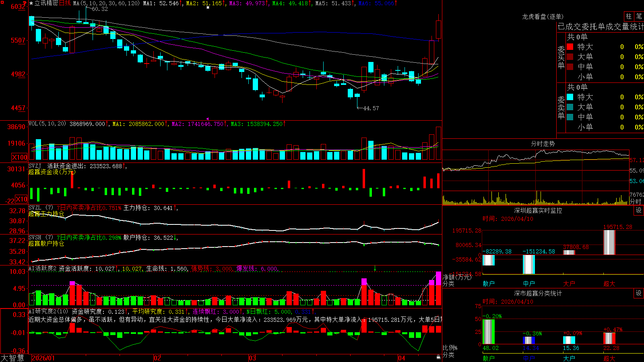Viewport: 644px width, 362px height.
Task: Click the 散户 bar valued -82289.38
Action: (x=489, y=260)
